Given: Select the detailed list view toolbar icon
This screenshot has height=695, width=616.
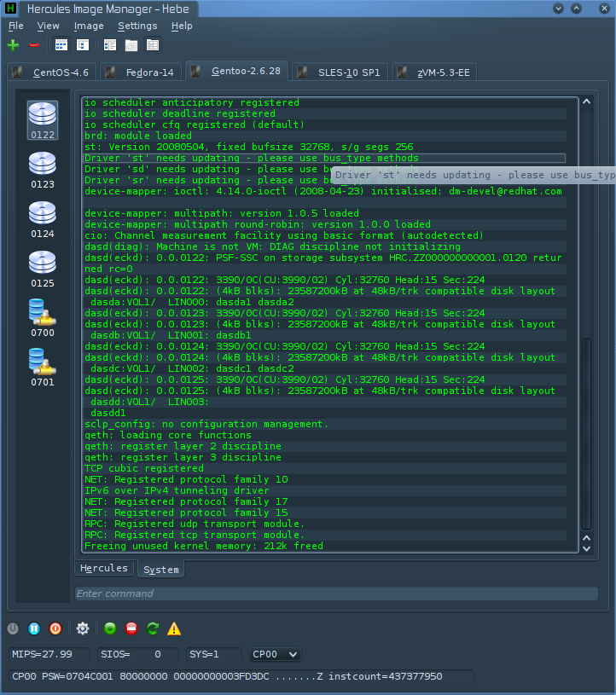Looking at the screenshot, I should click(109, 45).
